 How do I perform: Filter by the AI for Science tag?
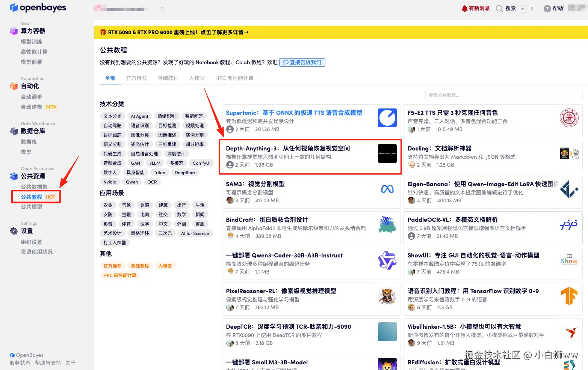[x=195, y=233]
